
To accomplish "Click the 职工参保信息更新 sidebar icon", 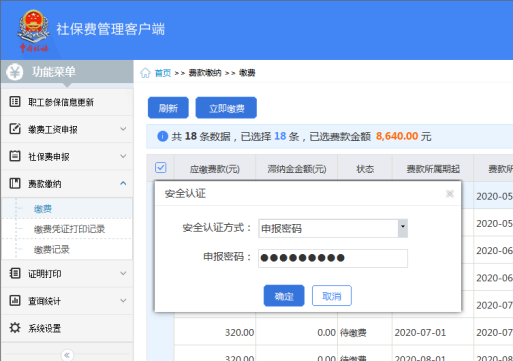I will pos(15,102).
